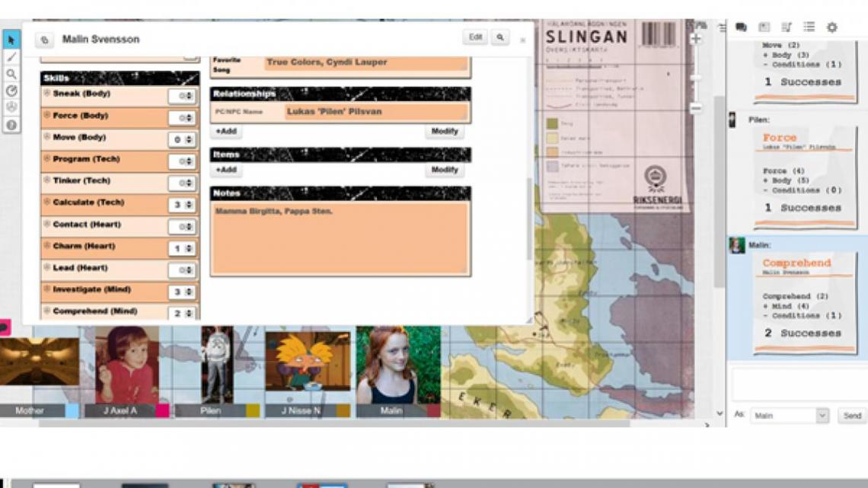Activate the zoom magnifier tool
The image size is (868, 488).
[11, 74]
